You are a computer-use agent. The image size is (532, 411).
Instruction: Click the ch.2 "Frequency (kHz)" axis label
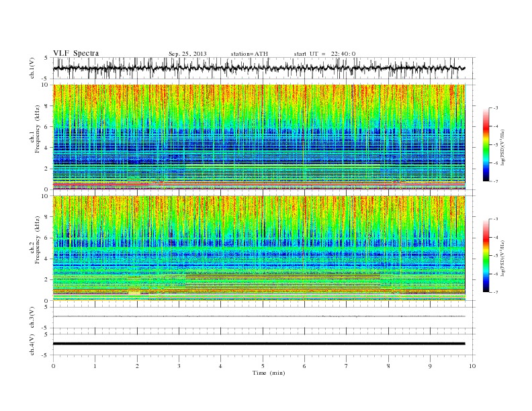tap(38, 240)
